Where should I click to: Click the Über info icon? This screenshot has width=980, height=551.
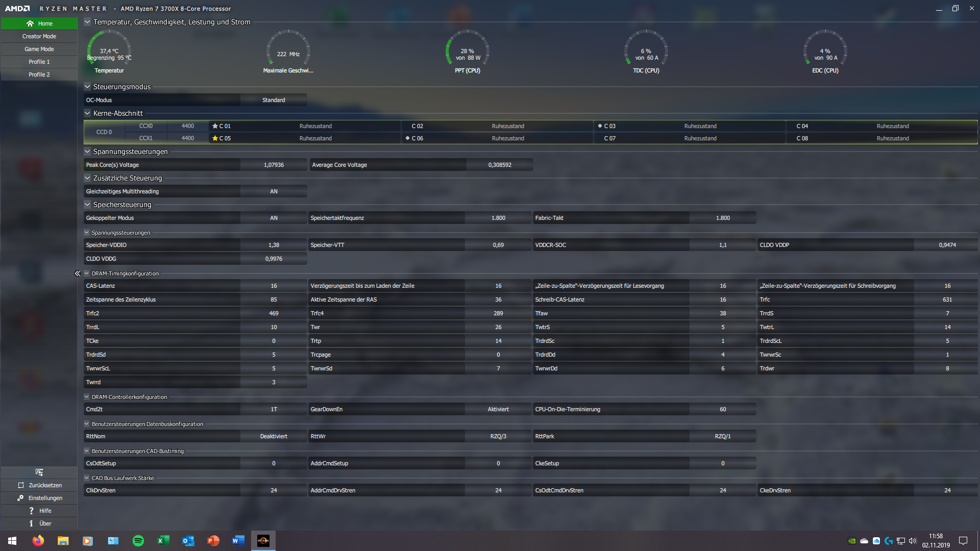coord(31,523)
